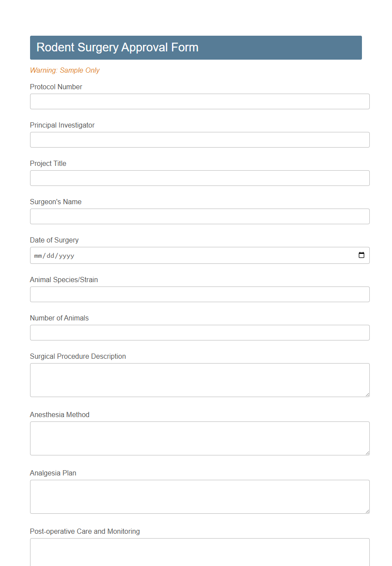Select the Principal Investigator text box

(x=199, y=139)
